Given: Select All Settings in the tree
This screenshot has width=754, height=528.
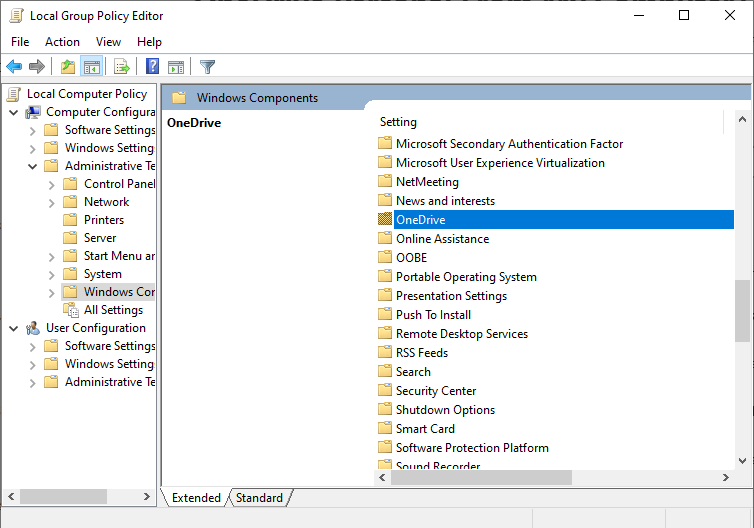Looking at the screenshot, I should [113, 310].
